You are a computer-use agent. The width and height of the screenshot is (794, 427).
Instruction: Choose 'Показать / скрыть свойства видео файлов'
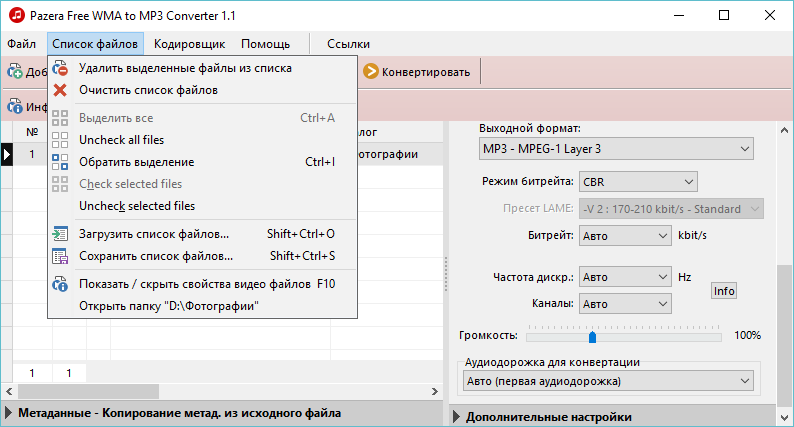[203, 284]
